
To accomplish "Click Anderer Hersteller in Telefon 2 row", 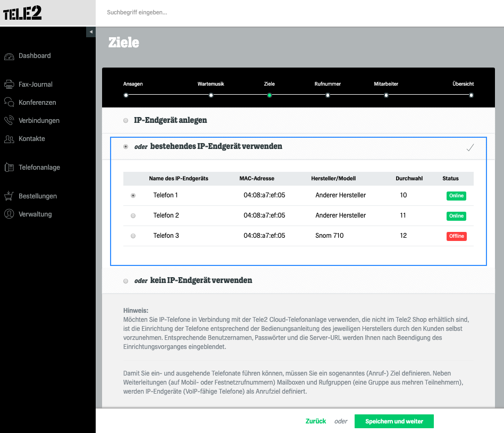I will pyautogui.click(x=340, y=215).
